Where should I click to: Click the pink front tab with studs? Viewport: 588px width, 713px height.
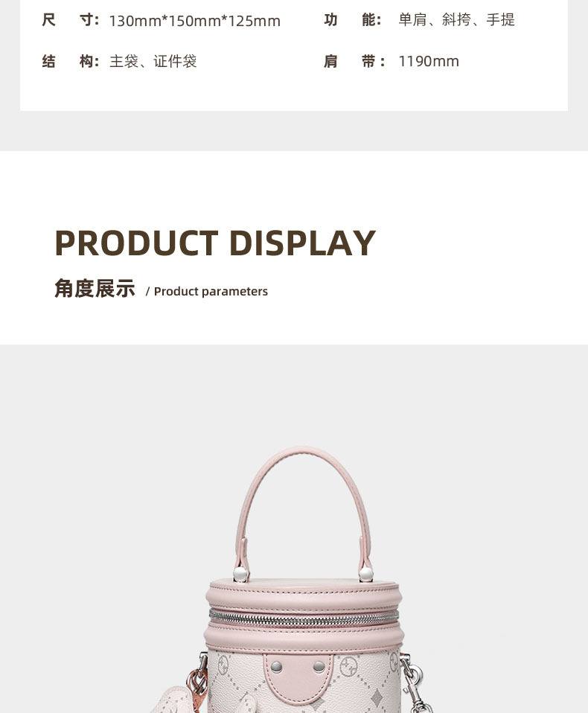[298, 679]
